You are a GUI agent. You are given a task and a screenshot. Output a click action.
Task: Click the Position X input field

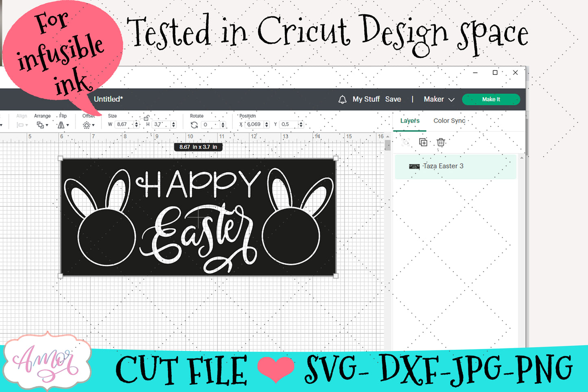point(254,125)
